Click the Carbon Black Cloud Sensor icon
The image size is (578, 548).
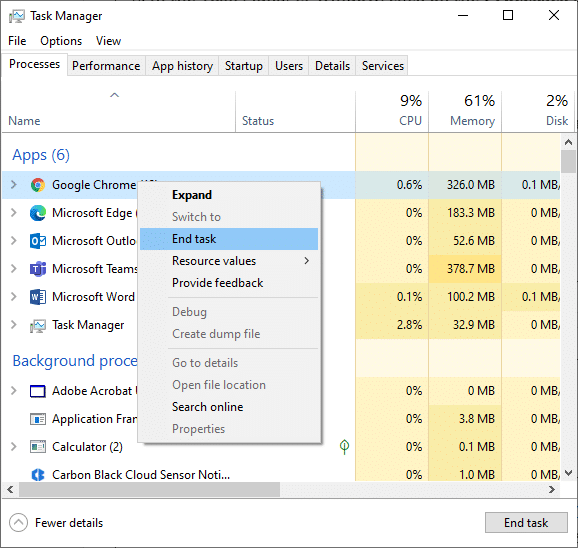click(x=38, y=475)
